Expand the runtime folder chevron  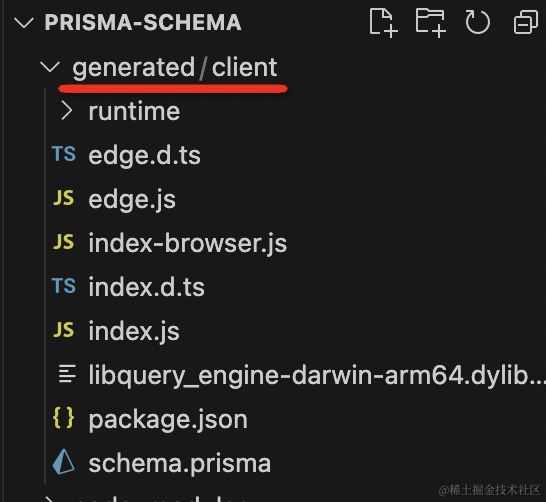pos(67,110)
